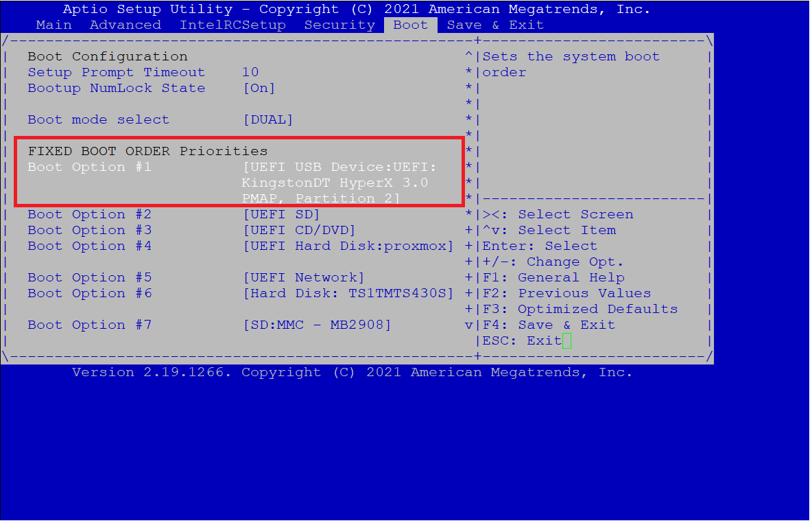Choose Boot Option #7 SD:MMC entry
This screenshot has height=521, width=812.
click(317, 325)
